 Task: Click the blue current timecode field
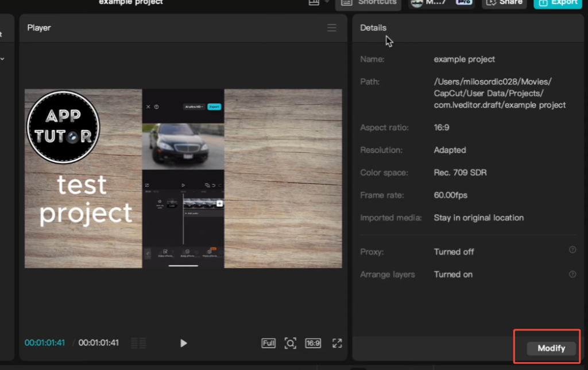click(x=45, y=343)
